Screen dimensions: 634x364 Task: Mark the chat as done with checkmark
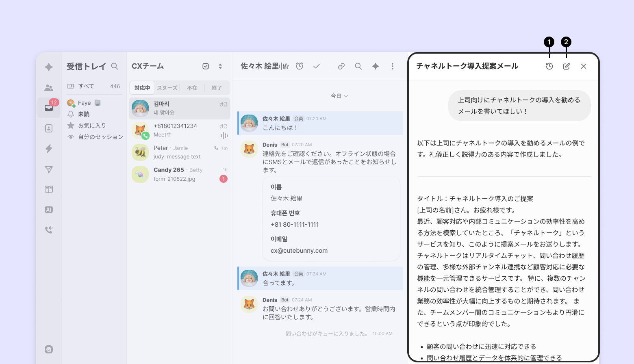click(x=317, y=66)
